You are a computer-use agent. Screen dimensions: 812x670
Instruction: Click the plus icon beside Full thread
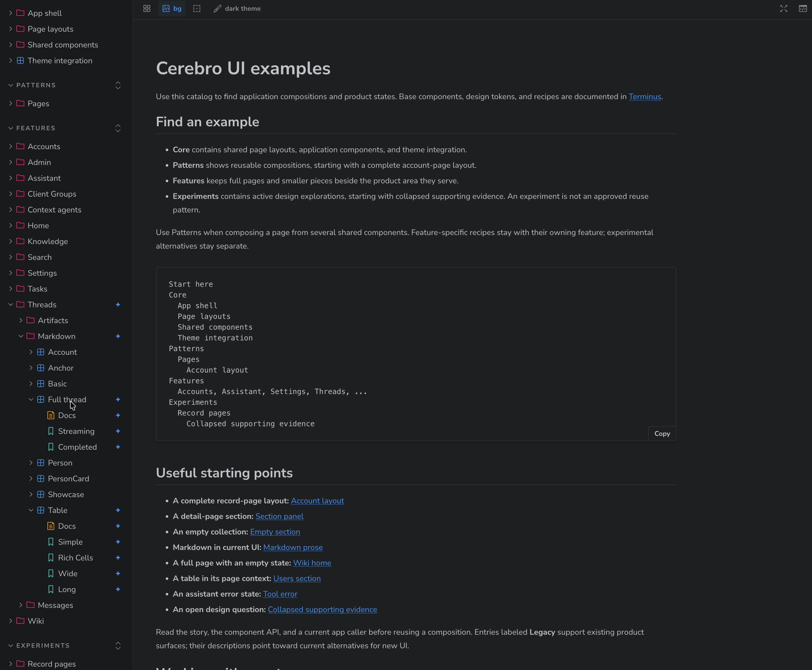pyautogui.click(x=118, y=400)
